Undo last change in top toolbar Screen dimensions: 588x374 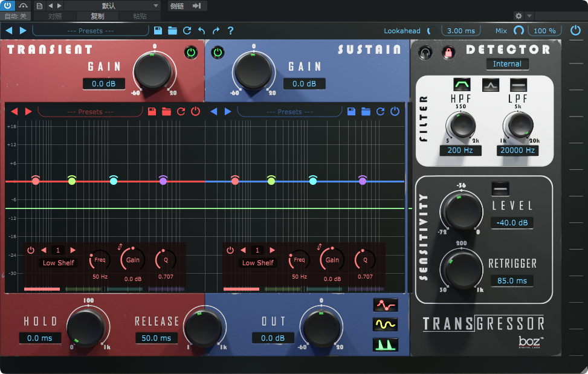[x=201, y=31]
